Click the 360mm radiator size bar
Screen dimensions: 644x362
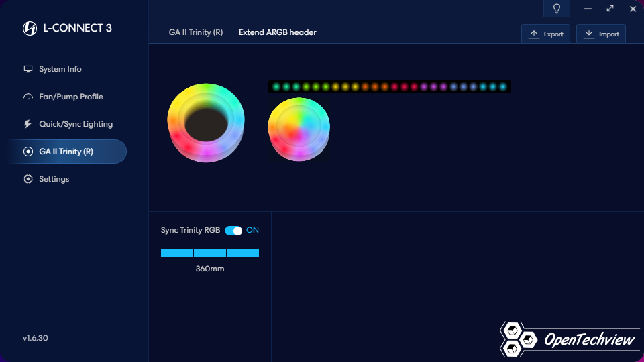coord(210,253)
